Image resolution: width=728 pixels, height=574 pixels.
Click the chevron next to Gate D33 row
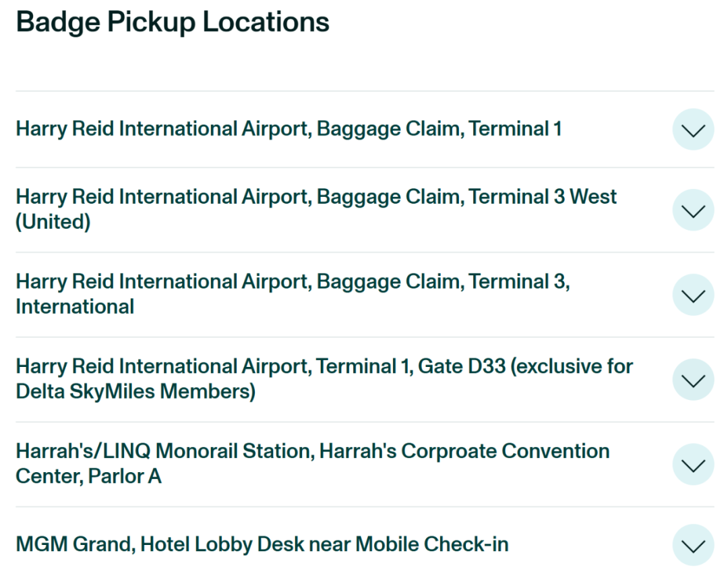693,380
